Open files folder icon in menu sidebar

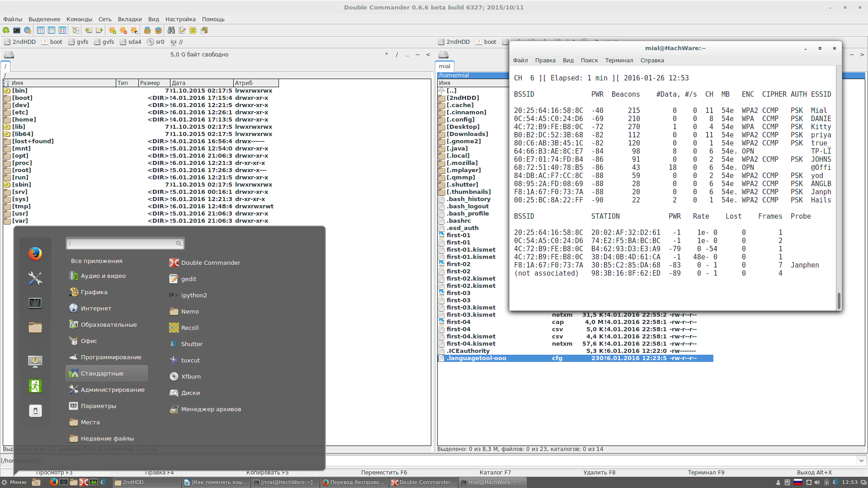click(35, 327)
